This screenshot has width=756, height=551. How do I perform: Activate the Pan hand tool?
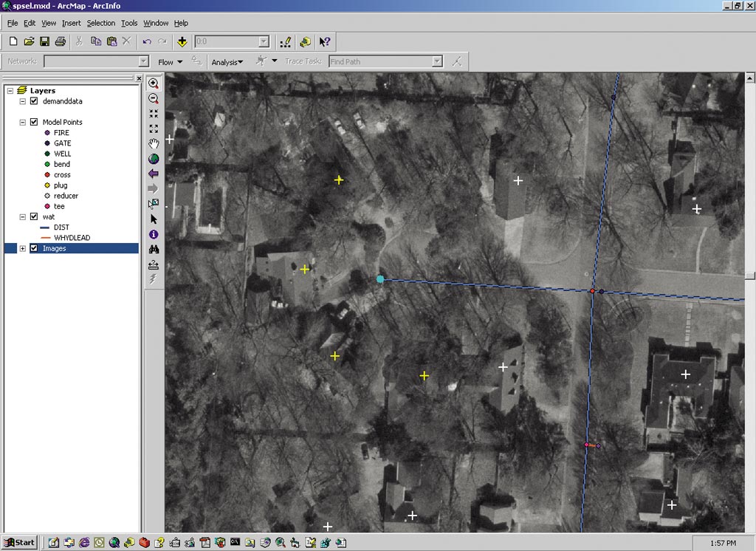tap(154, 143)
